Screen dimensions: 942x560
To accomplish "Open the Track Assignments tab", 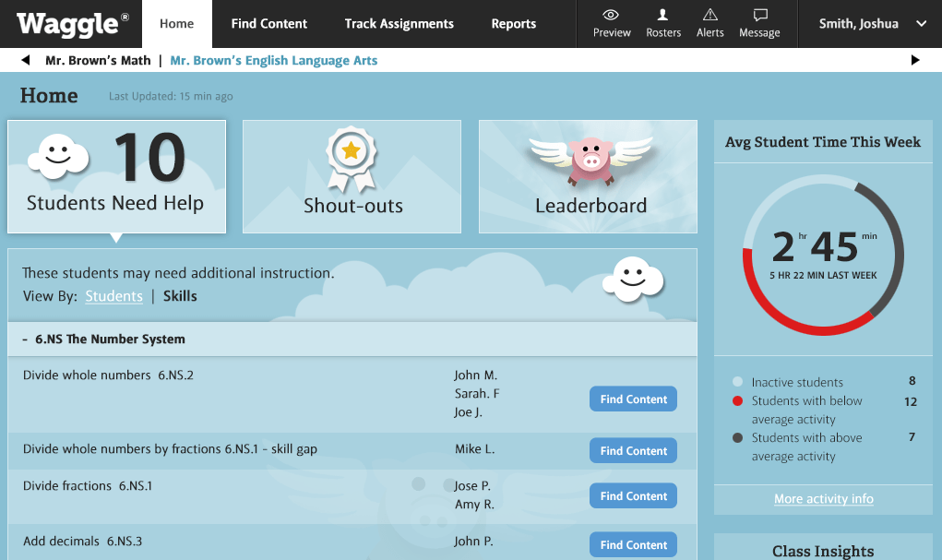I will 399,24.
